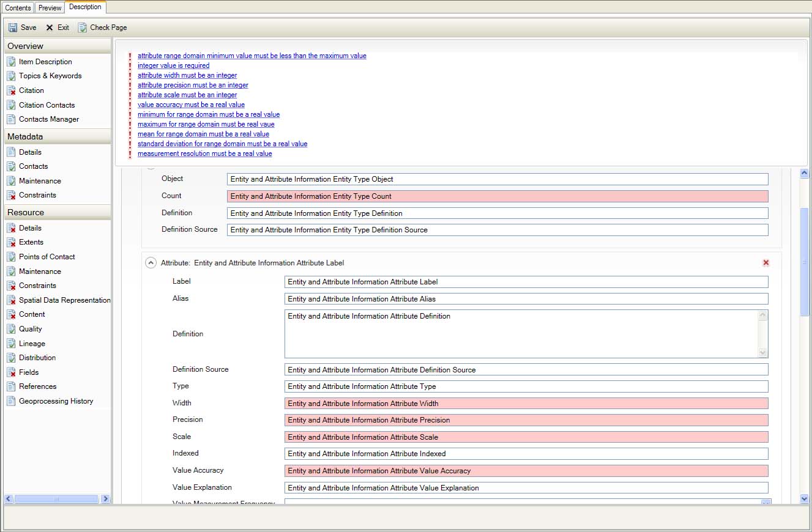812x532 pixels.
Task: Open 'attribute precision must be an integer' link
Action: [x=193, y=85]
